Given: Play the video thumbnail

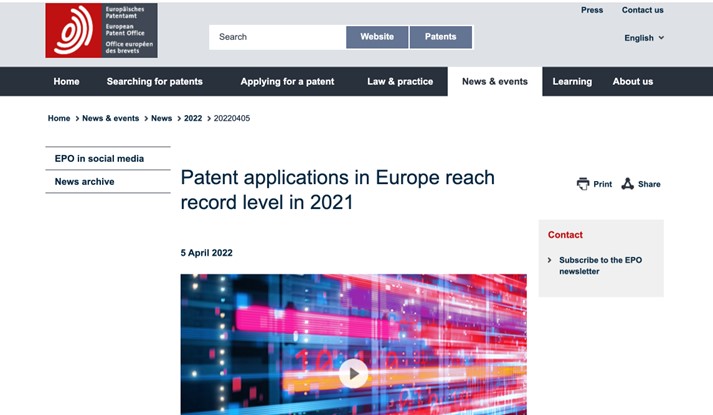Looking at the screenshot, I should click(353, 374).
